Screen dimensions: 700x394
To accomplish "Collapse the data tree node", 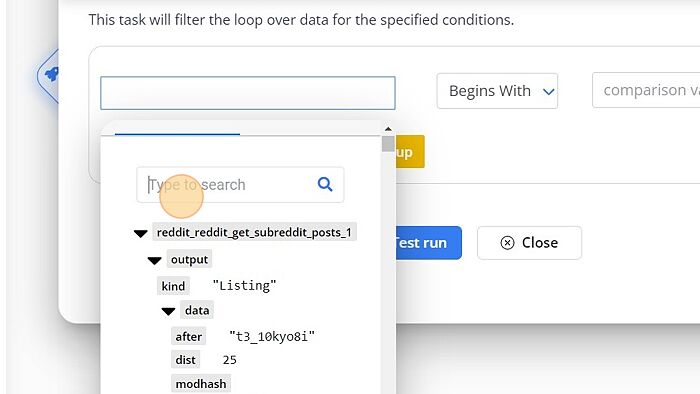I will point(168,311).
